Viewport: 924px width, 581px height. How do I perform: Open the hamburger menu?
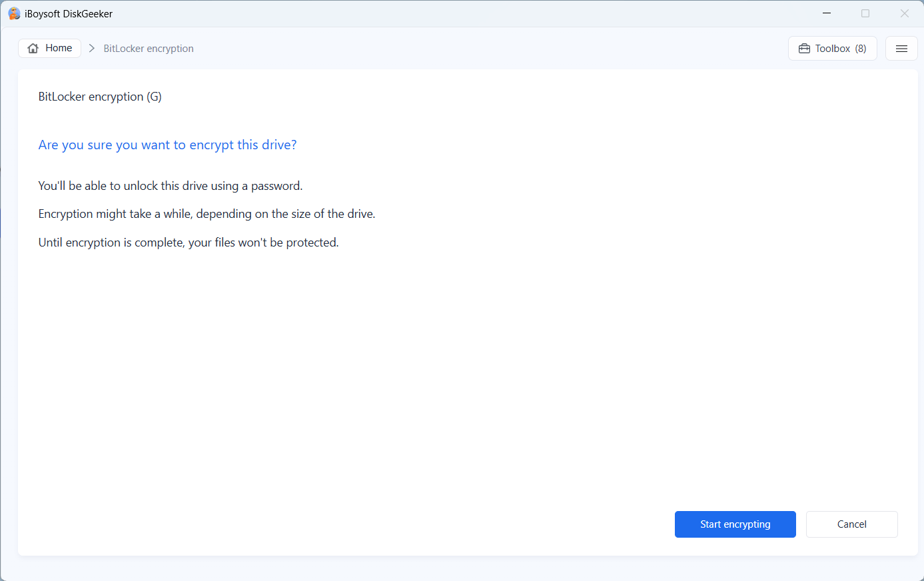901,49
